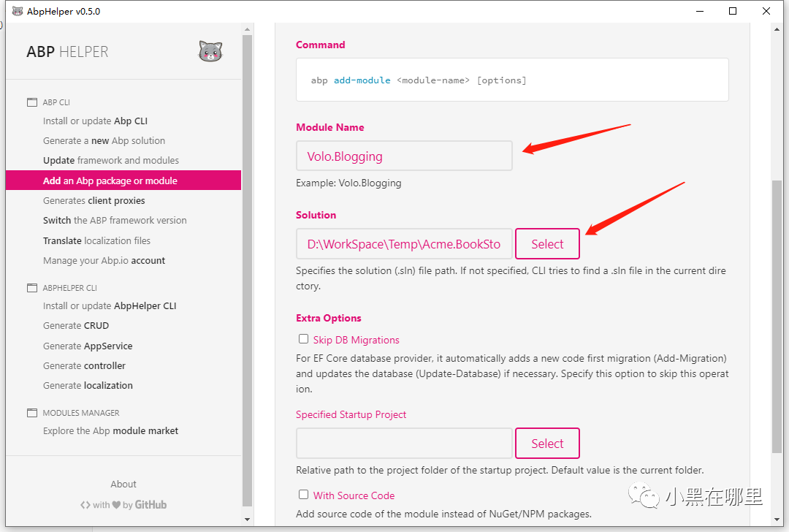Maximize the AbpHelper window
Screen dimensions: 789x532
click(733, 11)
